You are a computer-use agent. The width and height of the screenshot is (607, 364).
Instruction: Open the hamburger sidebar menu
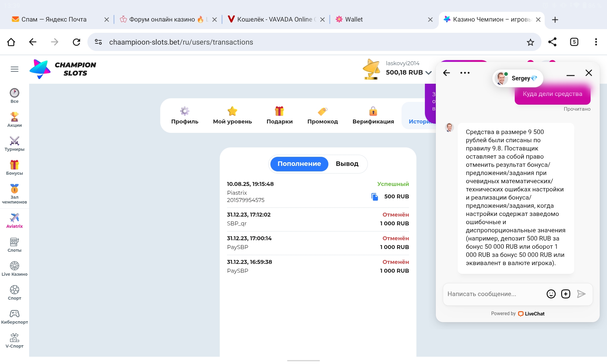pos(14,69)
